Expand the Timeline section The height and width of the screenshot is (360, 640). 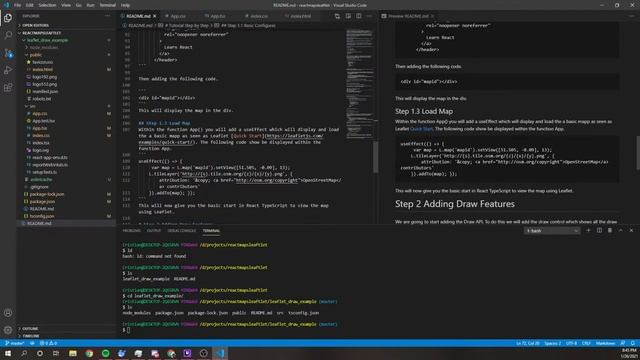[31, 336]
